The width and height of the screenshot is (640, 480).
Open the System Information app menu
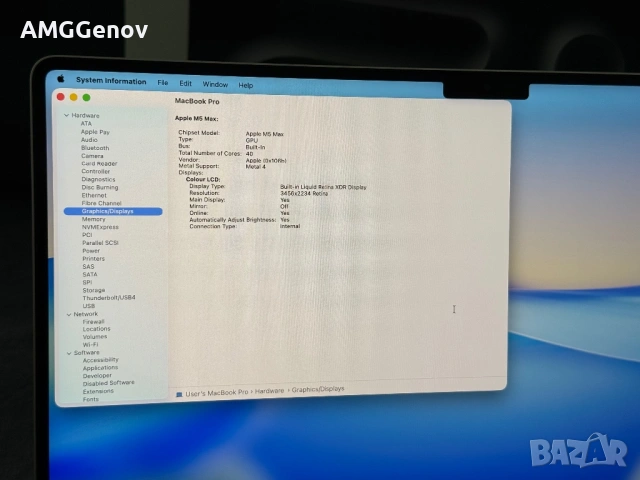tap(111, 81)
